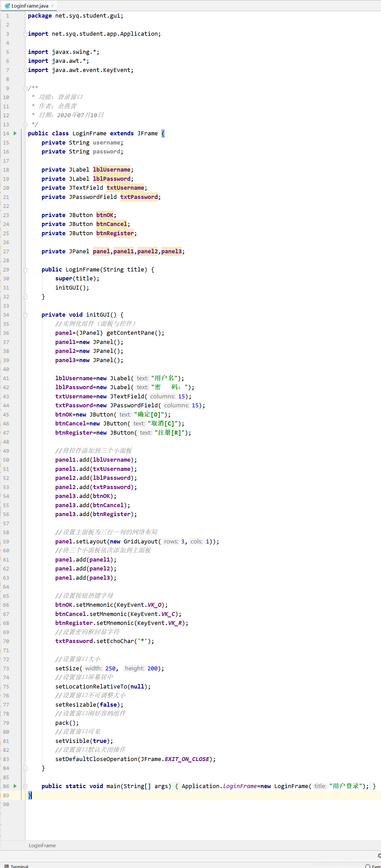Collapse the import block at line 3
This screenshot has height=868, width=381.
click(25, 34)
